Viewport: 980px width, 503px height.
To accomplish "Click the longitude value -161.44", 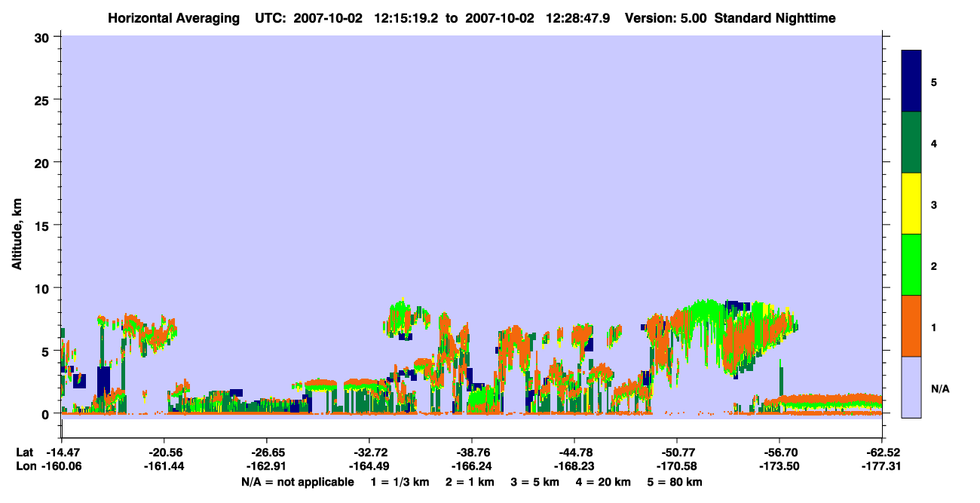I will (x=164, y=467).
